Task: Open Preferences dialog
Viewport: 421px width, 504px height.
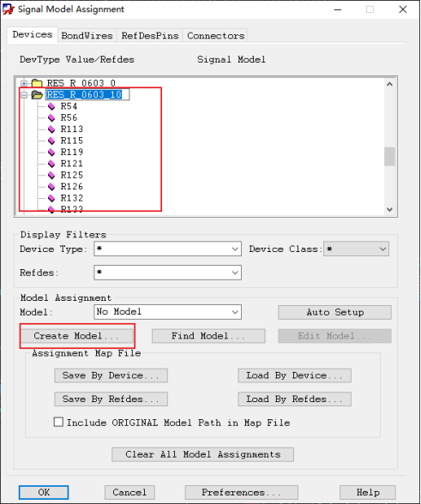Action: (x=242, y=492)
